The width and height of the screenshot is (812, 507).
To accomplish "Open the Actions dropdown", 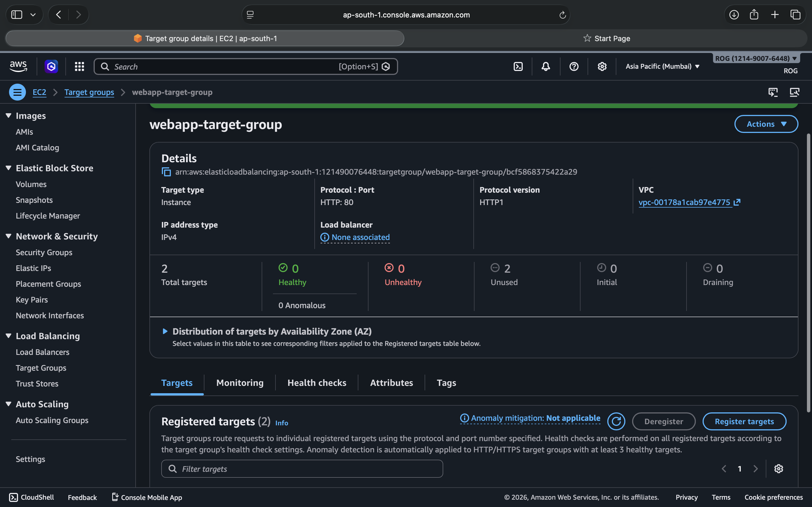I will [766, 124].
